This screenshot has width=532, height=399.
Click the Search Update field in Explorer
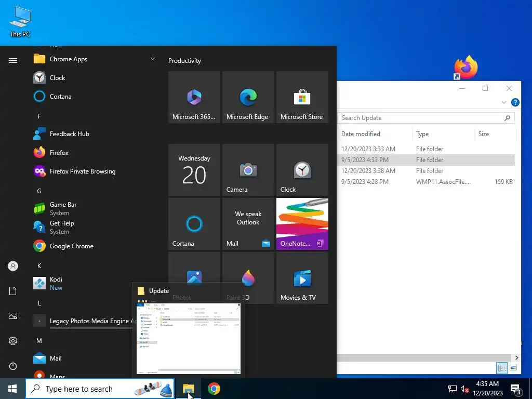pos(426,118)
